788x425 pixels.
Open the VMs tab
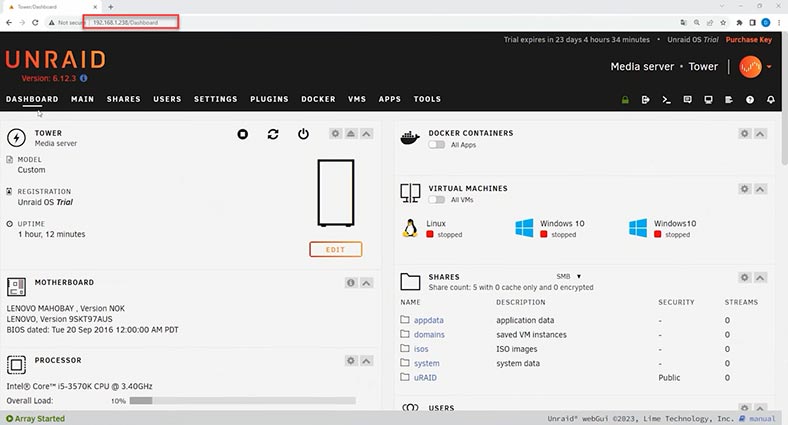click(357, 99)
